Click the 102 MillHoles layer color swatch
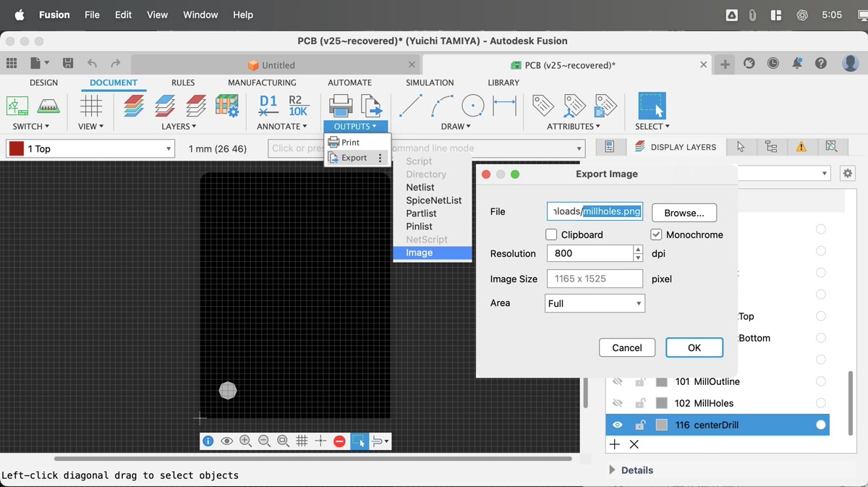868x487 pixels. 662,403
